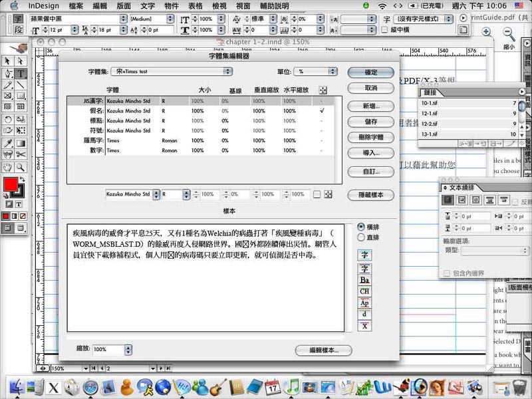Select the 羅馬字 Times font row
This screenshot has width=532, height=399.
(199, 140)
